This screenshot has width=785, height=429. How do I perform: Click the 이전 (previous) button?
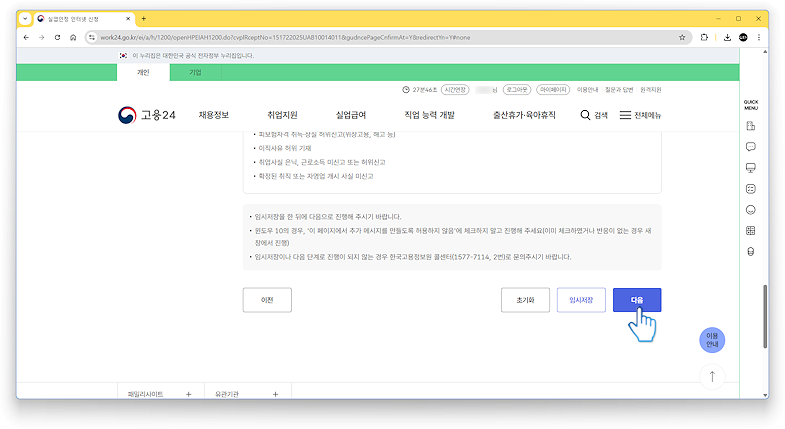coord(267,300)
